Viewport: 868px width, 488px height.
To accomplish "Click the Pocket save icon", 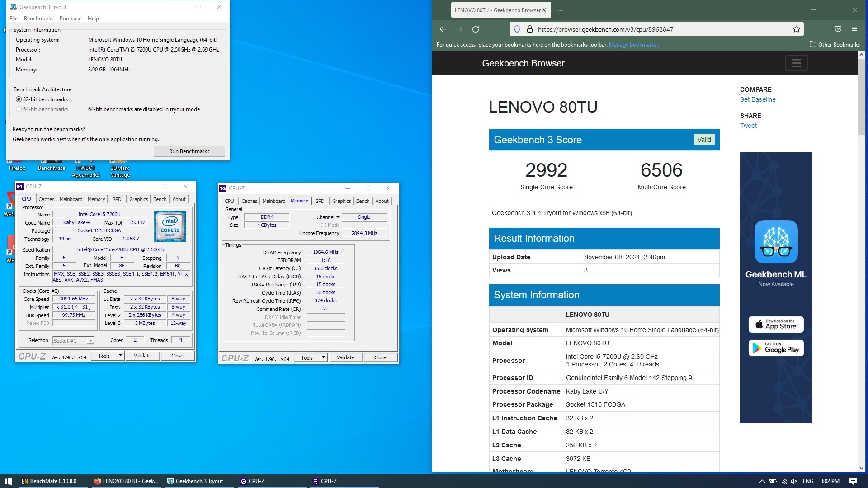I will tap(838, 29).
